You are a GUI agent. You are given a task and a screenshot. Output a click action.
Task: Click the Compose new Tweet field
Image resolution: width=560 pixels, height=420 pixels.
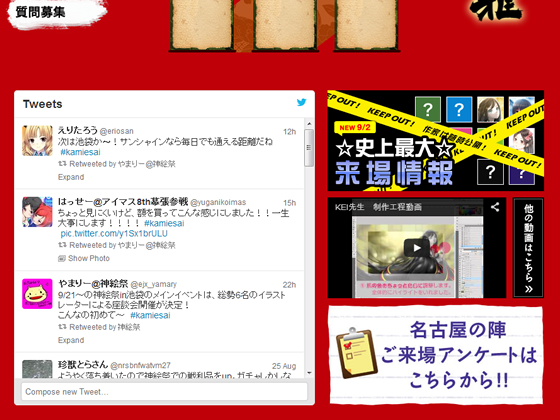[x=164, y=392]
